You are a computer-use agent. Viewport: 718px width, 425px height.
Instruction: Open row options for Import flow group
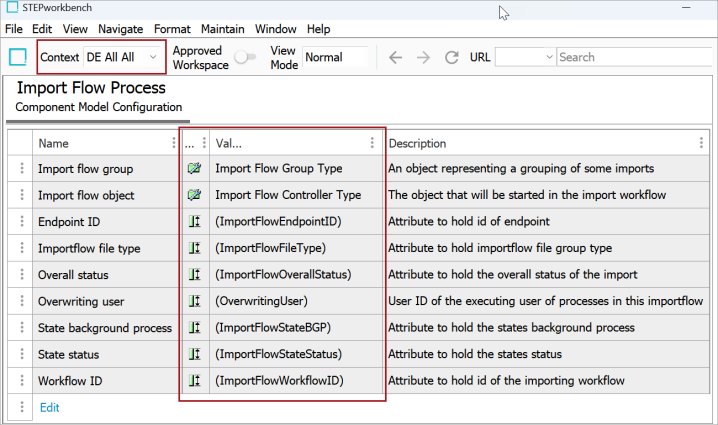click(x=22, y=169)
